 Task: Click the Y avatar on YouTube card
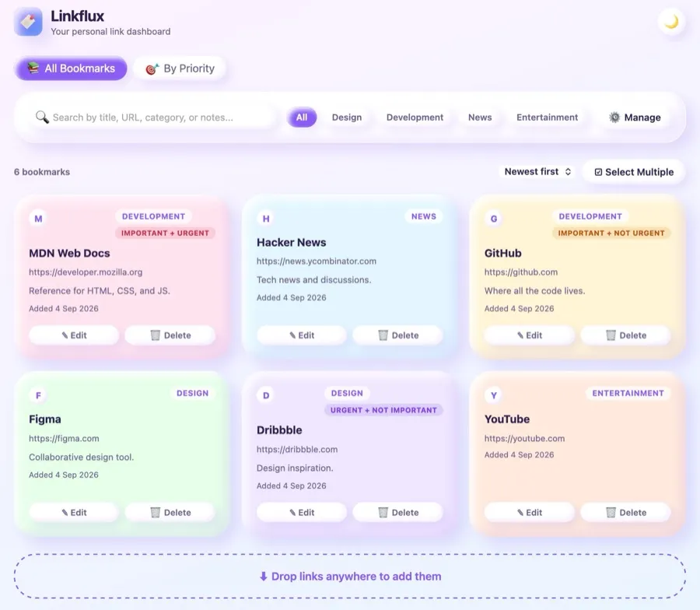click(494, 395)
